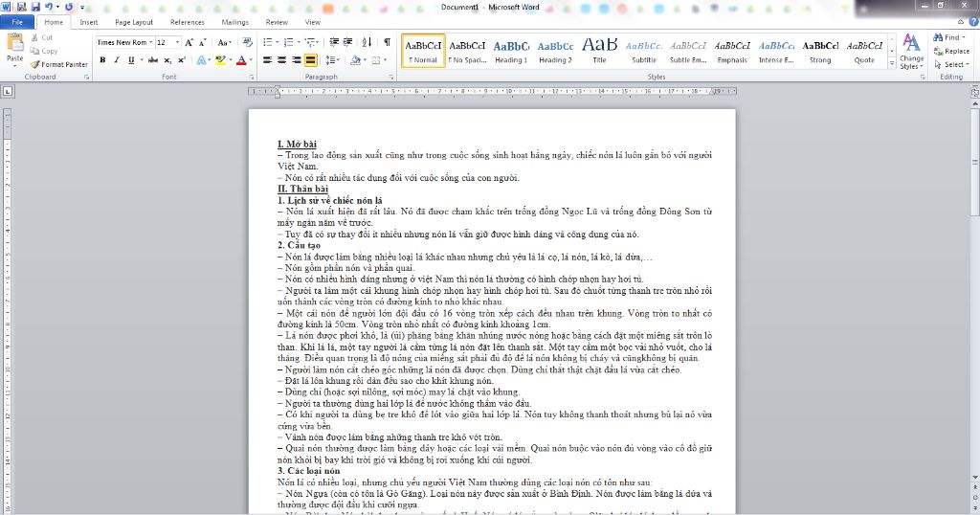Toggle italic formatting
Screen dimensions: 980x515
tap(116, 60)
